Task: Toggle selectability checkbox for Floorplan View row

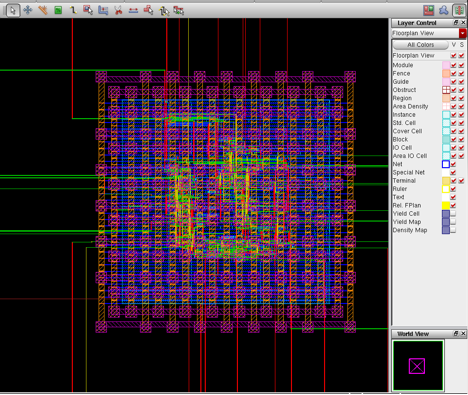Action: (x=461, y=56)
